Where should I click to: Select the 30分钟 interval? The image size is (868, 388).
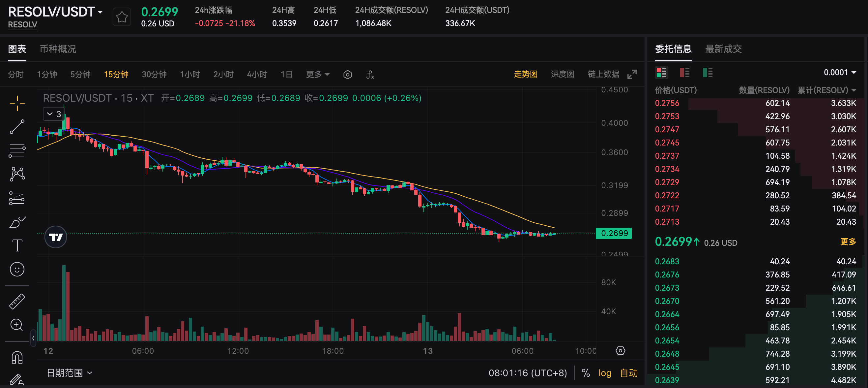[154, 74]
